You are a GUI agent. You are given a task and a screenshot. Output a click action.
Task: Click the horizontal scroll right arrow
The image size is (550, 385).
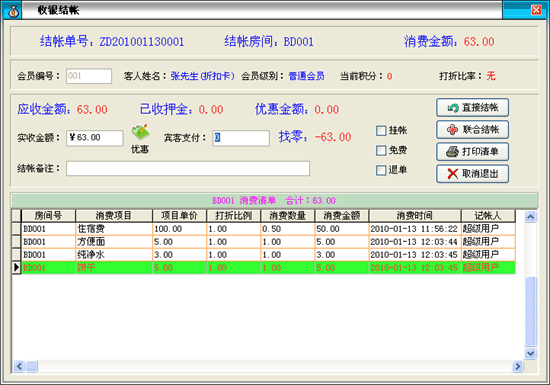[x=517, y=367]
